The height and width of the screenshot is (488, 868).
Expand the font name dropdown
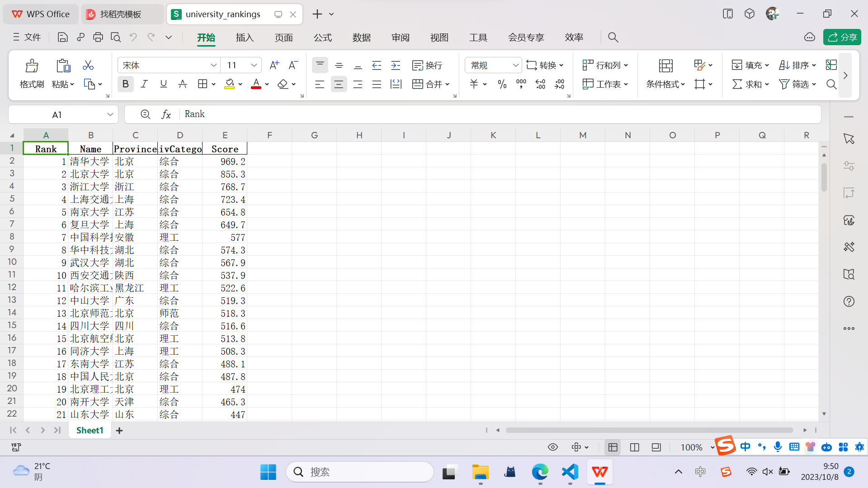[x=213, y=66]
